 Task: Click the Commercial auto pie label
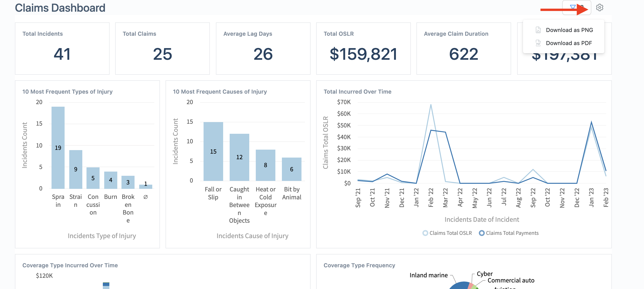coord(511,280)
